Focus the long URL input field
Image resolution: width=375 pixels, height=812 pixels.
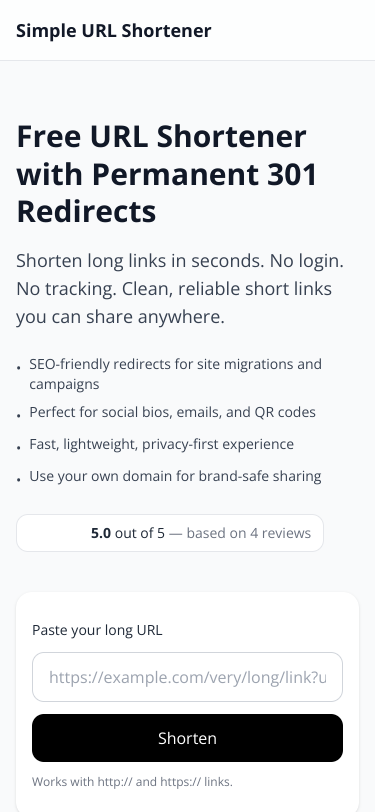(x=188, y=677)
